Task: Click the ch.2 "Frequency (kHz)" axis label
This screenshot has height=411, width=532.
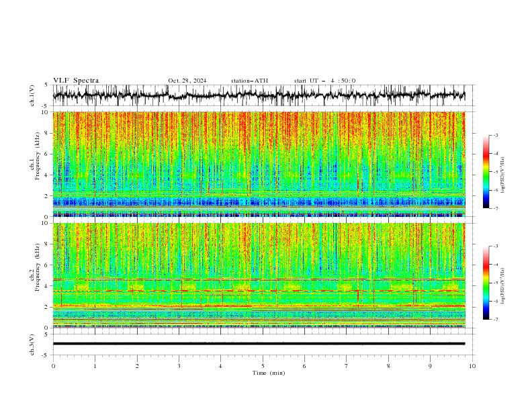Action: tap(38, 267)
